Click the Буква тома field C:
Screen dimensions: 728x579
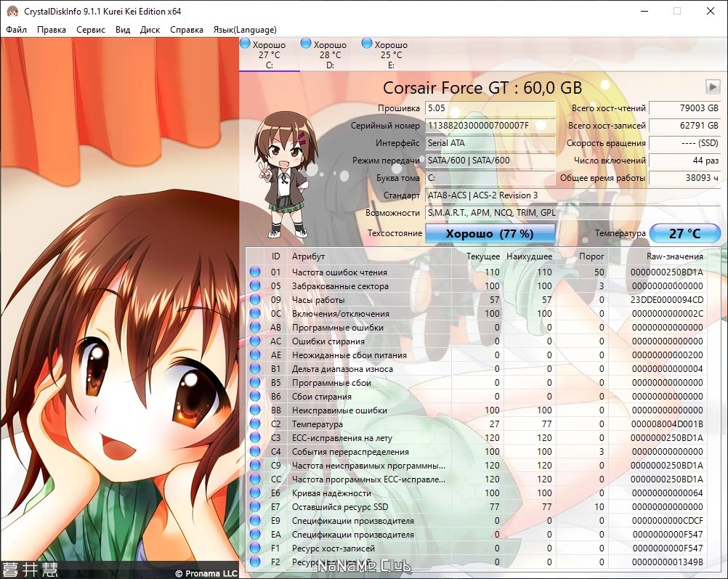[490, 178]
